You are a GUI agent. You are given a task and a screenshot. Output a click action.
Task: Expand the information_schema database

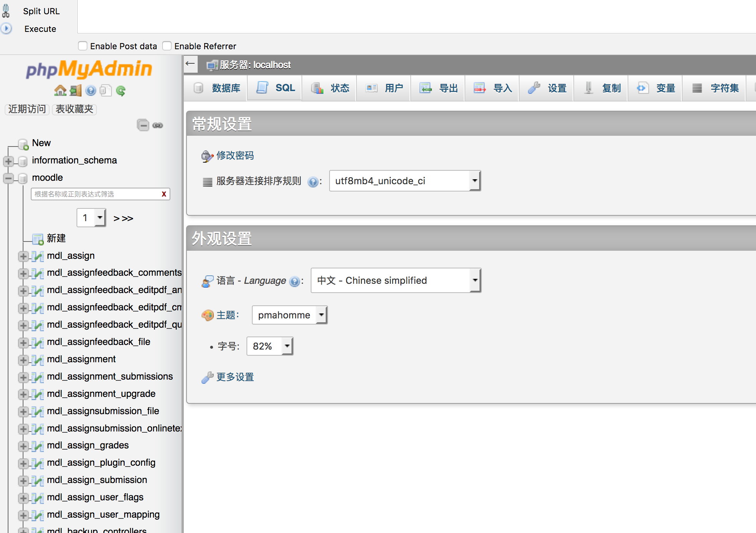point(8,161)
